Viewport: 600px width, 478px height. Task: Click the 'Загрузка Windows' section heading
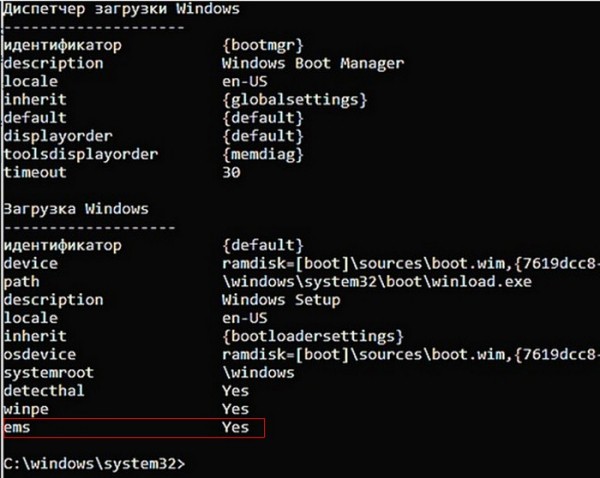click(x=76, y=209)
